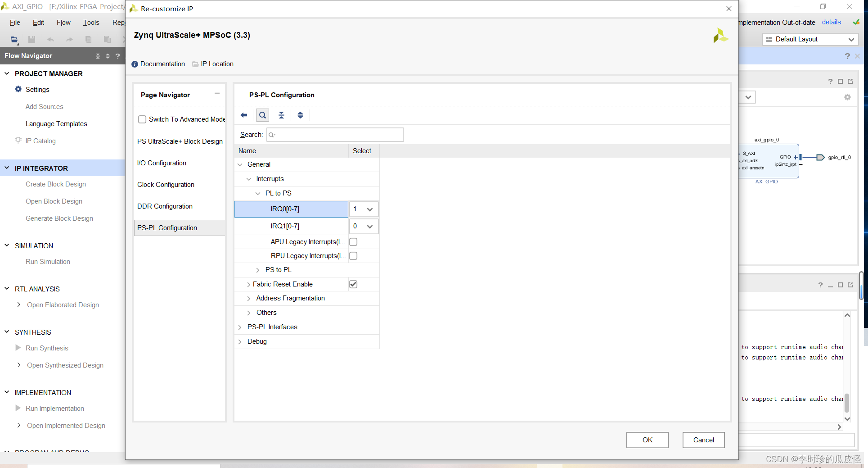Click the Name column header
This screenshot has height=468, width=868.
pos(291,151)
